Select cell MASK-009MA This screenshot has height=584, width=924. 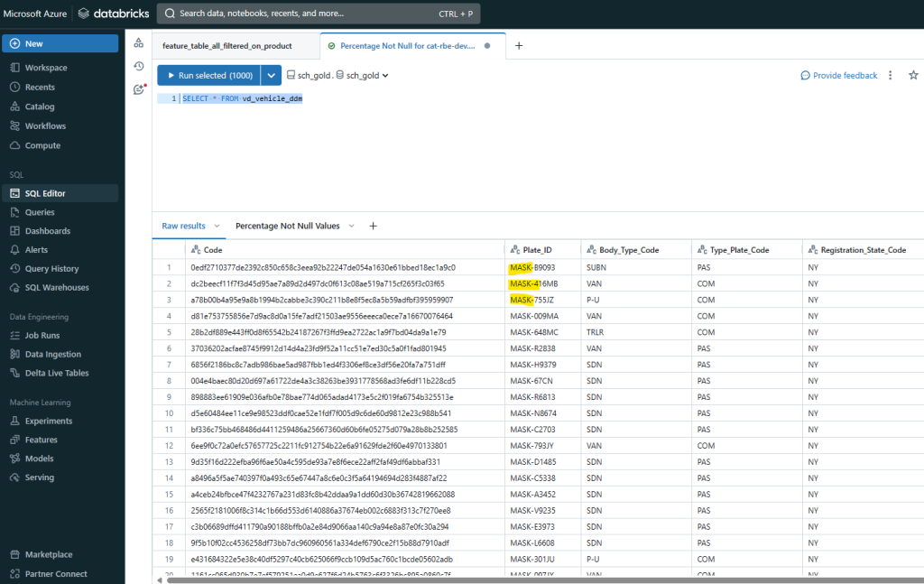(x=542, y=316)
